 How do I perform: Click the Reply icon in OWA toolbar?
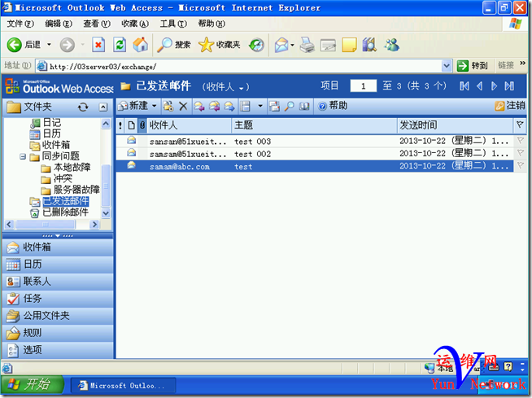pyautogui.click(x=199, y=107)
